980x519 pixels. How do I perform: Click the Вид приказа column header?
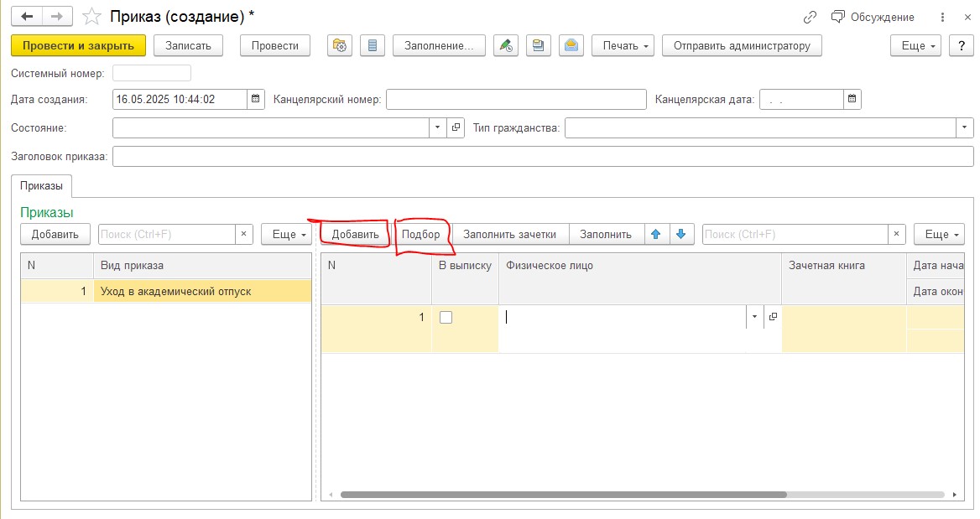(202, 266)
